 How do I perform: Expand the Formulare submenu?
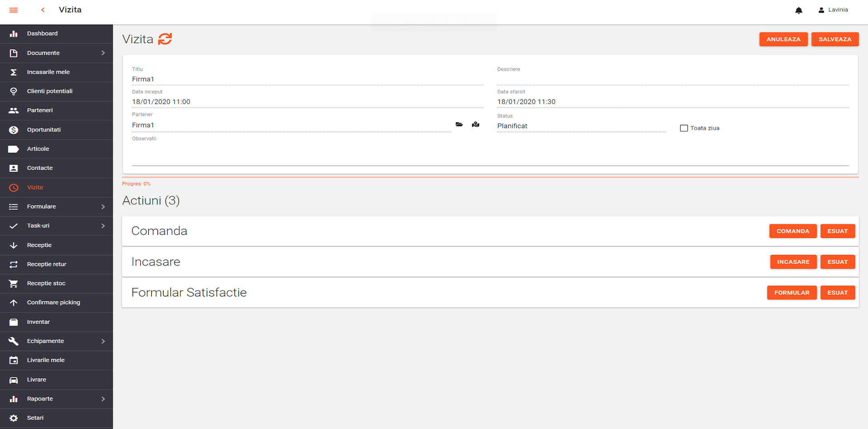coord(103,207)
